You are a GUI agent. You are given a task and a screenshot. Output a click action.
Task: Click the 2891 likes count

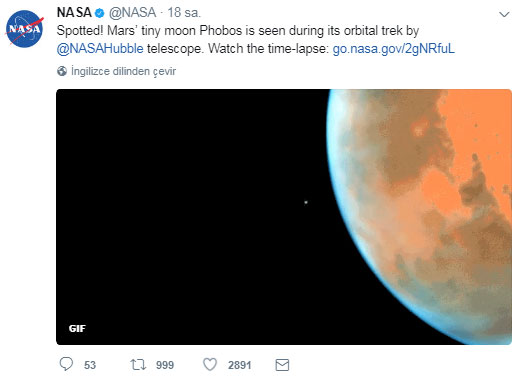point(239,365)
